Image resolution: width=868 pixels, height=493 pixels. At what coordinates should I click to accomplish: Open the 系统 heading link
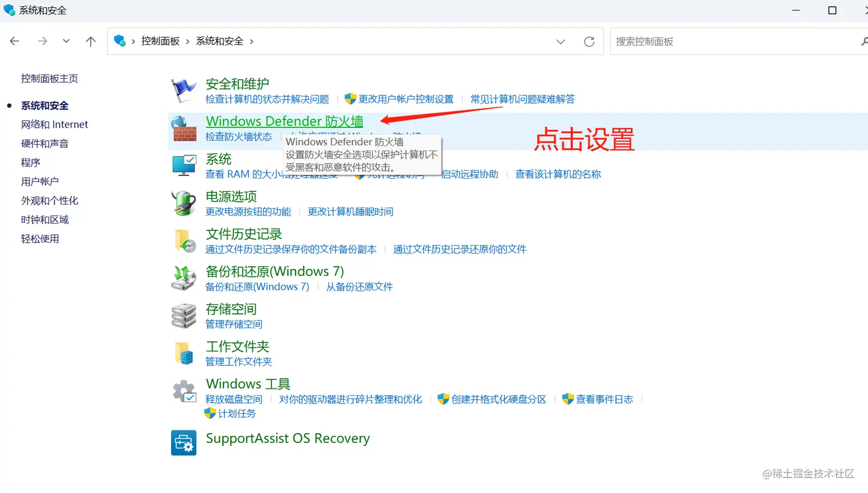(x=218, y=159)
